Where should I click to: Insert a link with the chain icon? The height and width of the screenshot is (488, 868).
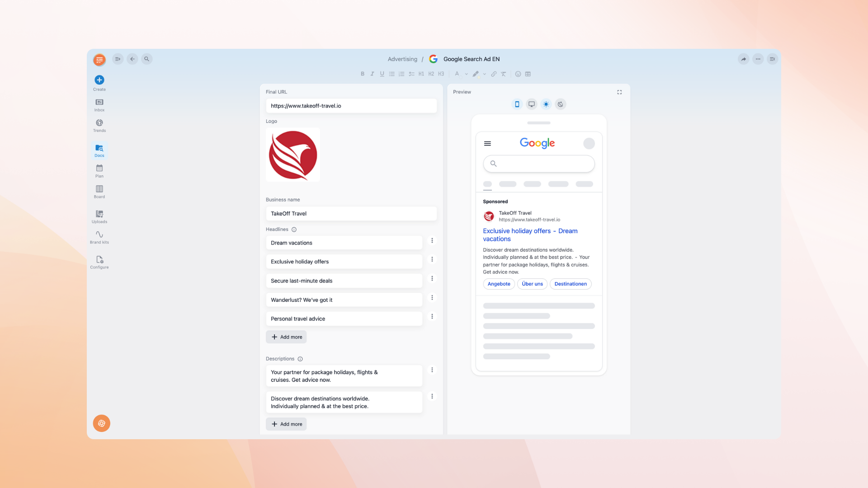coord(494,74)
